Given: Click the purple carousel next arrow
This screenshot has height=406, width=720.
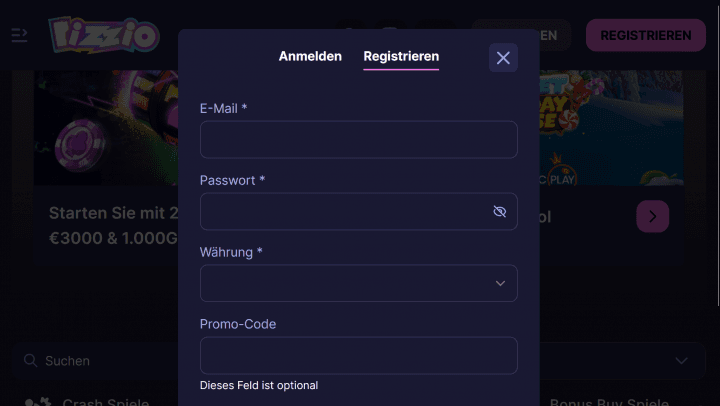Looking at the screenshot, I should pos(652,216).
